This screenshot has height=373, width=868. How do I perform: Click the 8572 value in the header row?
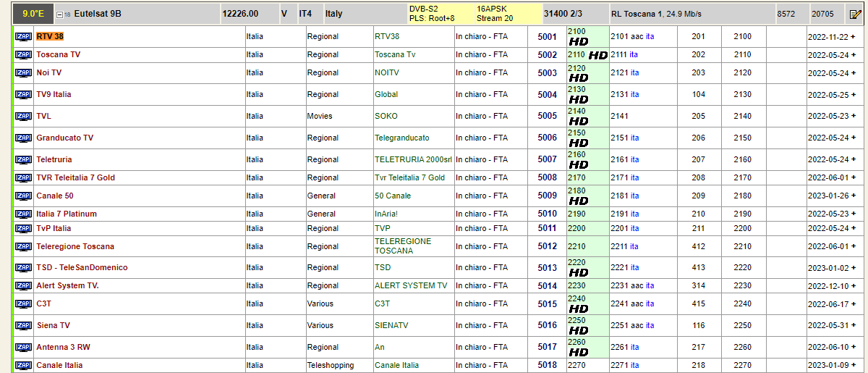pyautogui.click(x=786, y=13)
